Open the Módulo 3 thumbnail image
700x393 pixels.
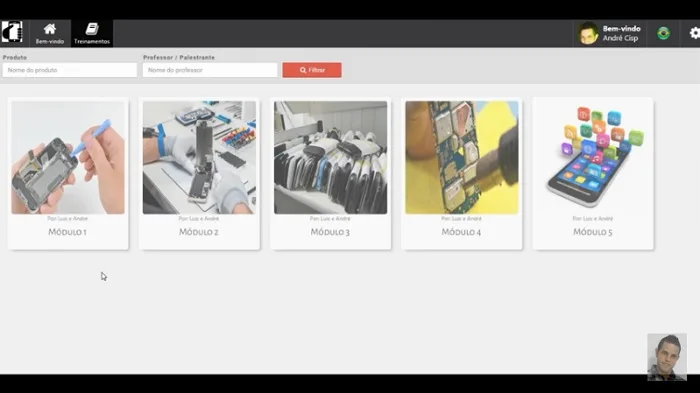coord(330,158)
